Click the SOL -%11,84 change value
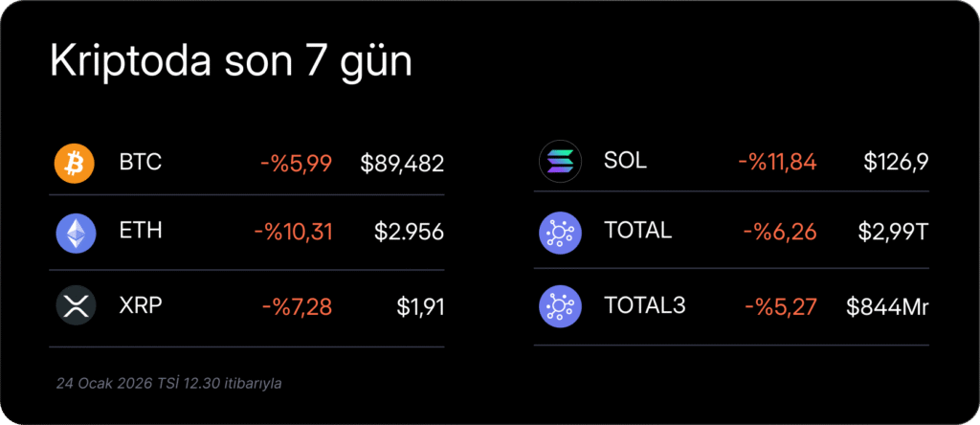Viewport: 980px width, 425px height. click(x=777, y=162)
